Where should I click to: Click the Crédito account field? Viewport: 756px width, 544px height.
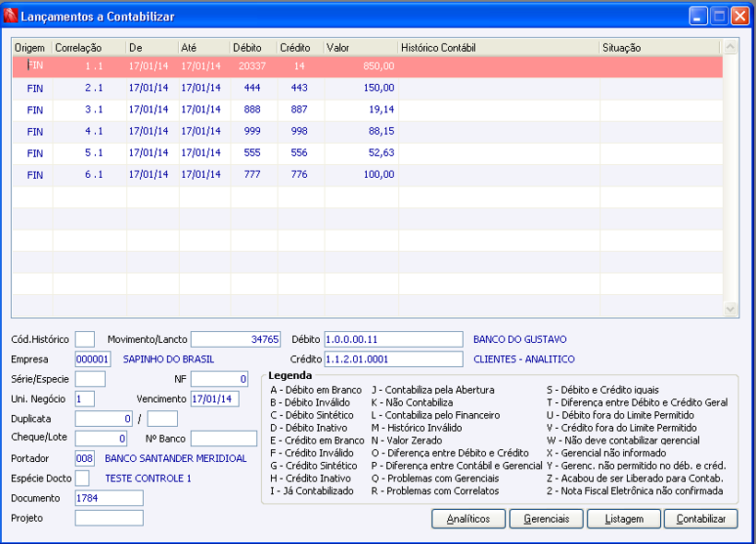pos(393,359)
